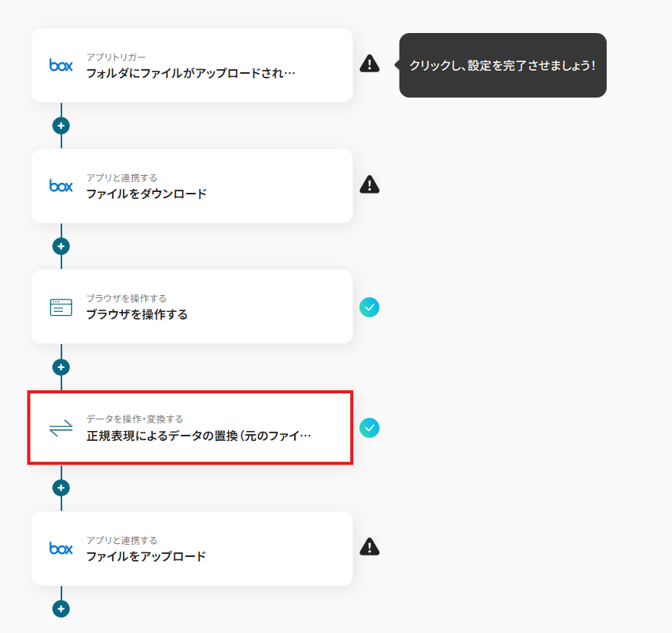Click the warning triangle beside ファイルをアップロード
Image resolution: width=672 pixels, height=633 pixels.
click(369, 547)
